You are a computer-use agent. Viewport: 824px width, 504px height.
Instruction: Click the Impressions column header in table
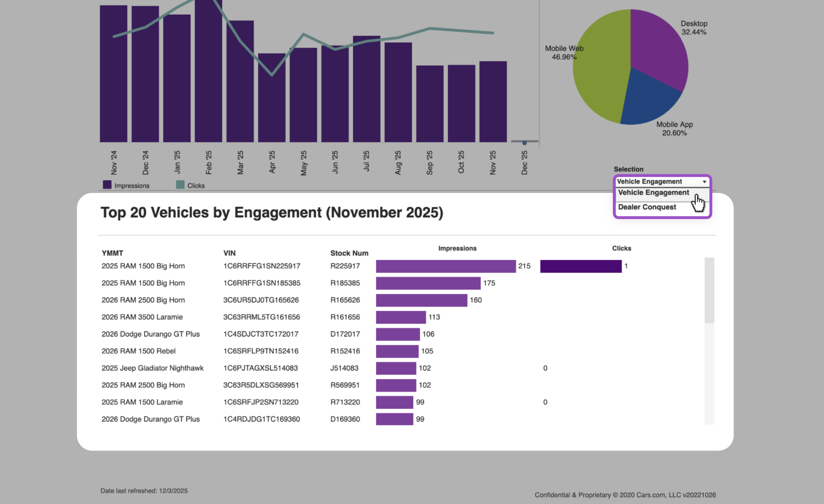[457, 248]
